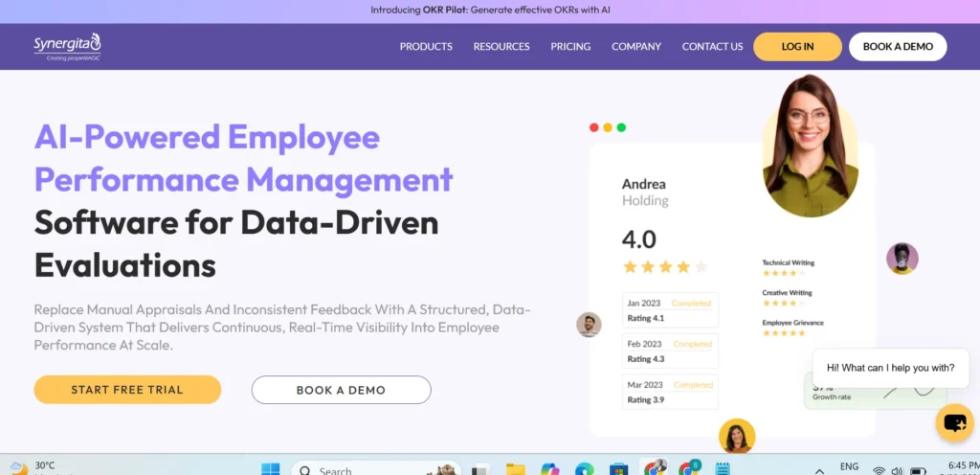
Task: Click the 'Hi! What can I help you with?' bubble
Action: point(891,368)
